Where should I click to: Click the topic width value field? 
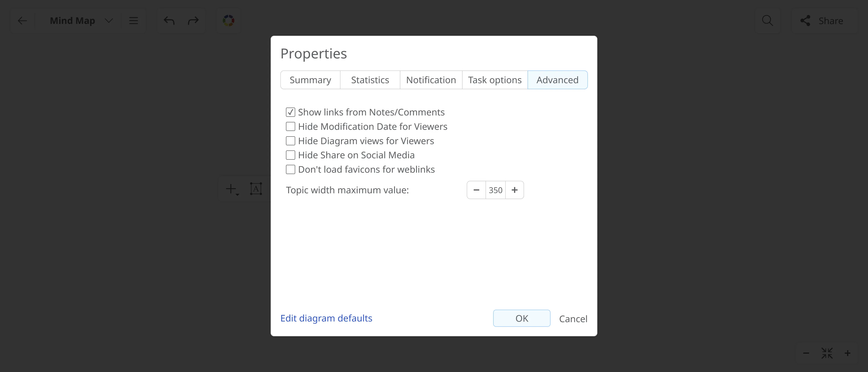coord(495,190)
